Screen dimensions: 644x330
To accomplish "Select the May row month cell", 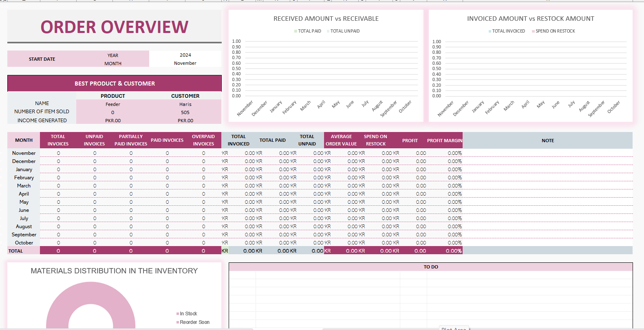I will click(24, 202).
